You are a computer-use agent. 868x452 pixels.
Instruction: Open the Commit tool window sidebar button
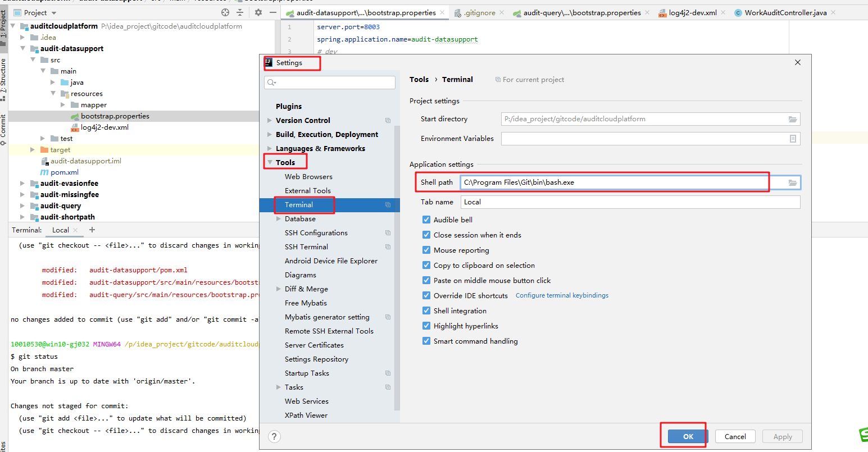coord(3,130)
